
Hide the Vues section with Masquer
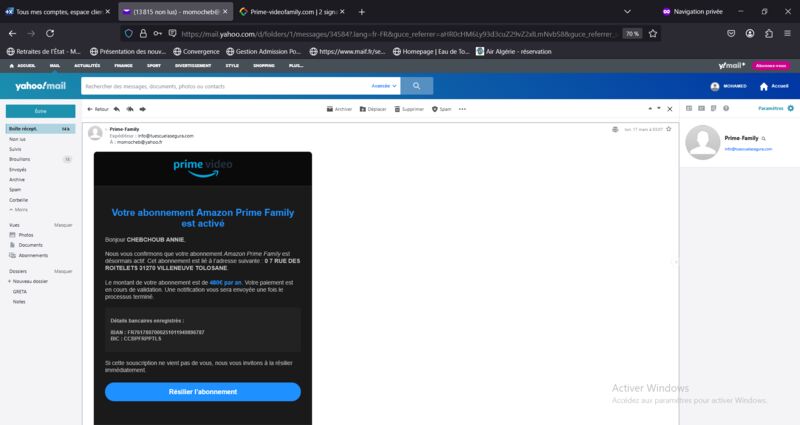pyautogui.click(x=63, y=225)
